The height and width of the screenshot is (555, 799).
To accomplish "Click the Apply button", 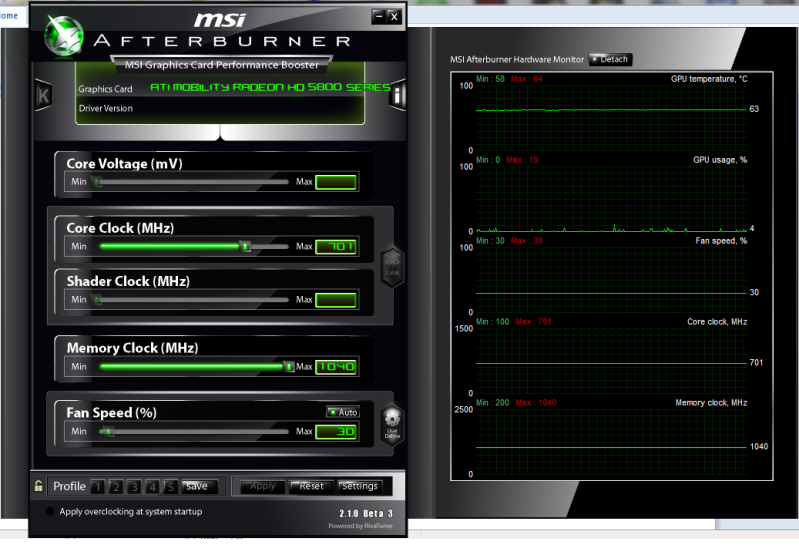I will point(261,486).
